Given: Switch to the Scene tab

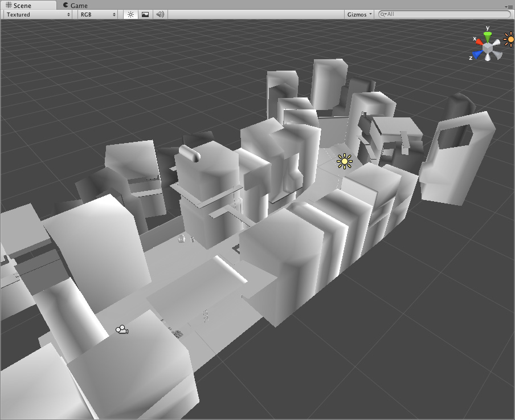Looking at the screenshot, I should pos(28,5).
